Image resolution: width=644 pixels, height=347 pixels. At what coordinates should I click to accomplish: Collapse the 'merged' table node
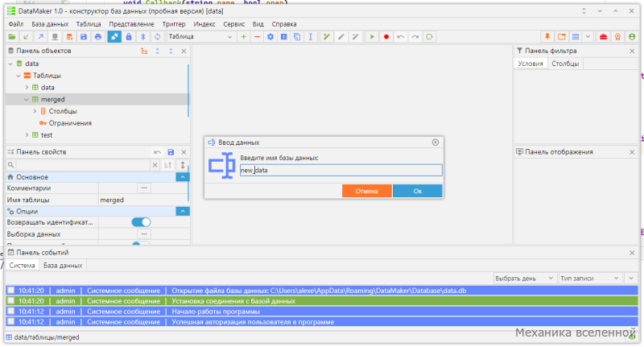point(27,99)
